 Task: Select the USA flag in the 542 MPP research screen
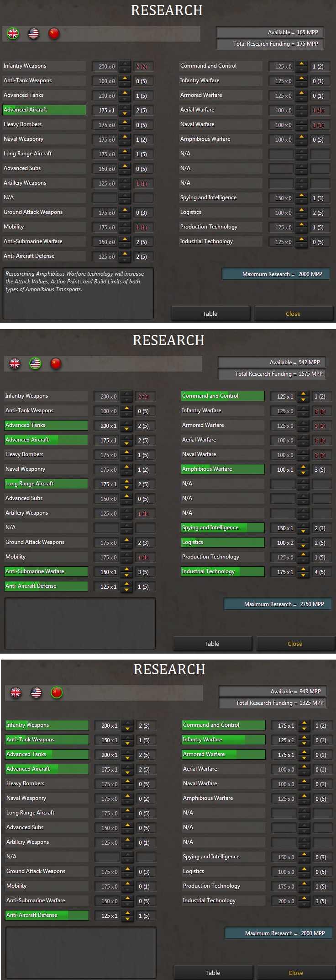[x=35, y=364]
